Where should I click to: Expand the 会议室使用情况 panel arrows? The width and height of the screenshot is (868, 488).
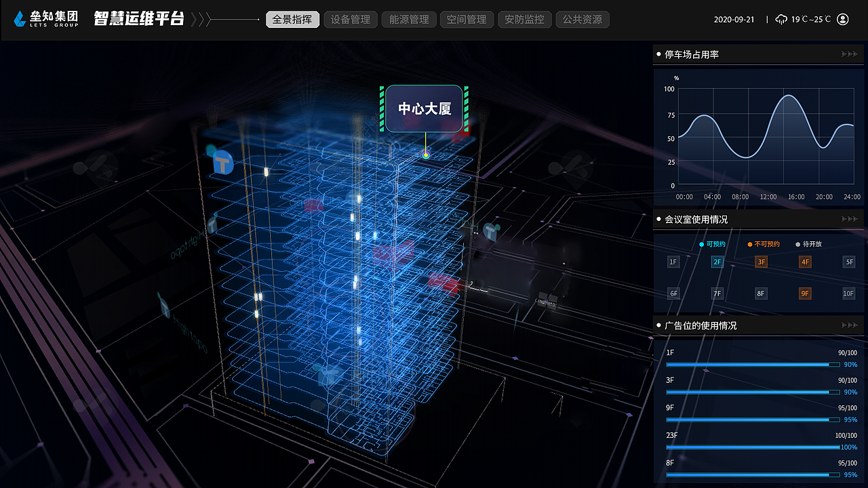849,219
